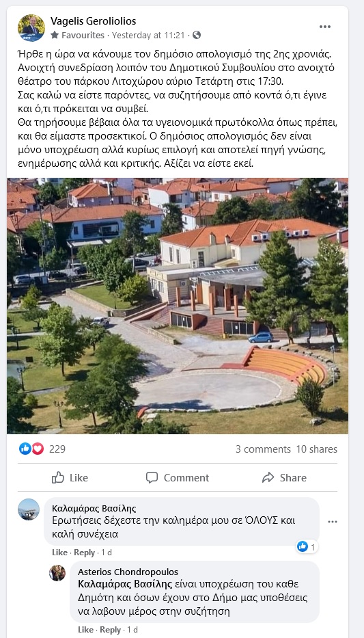
Task: Open Asterios Chondropoulos avatar picture
Action: coord(57,573)
